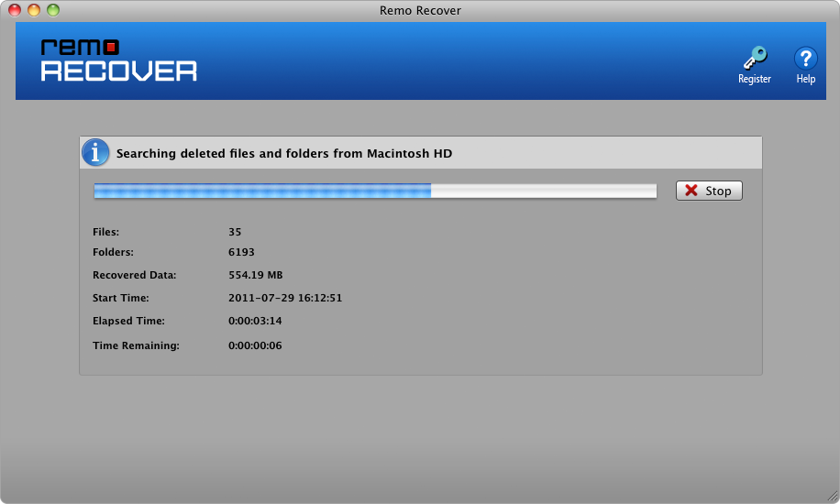Select Recovered Data value 554.19 MB
This screenshot has height=504, width=840.
(x=256, y=275)
